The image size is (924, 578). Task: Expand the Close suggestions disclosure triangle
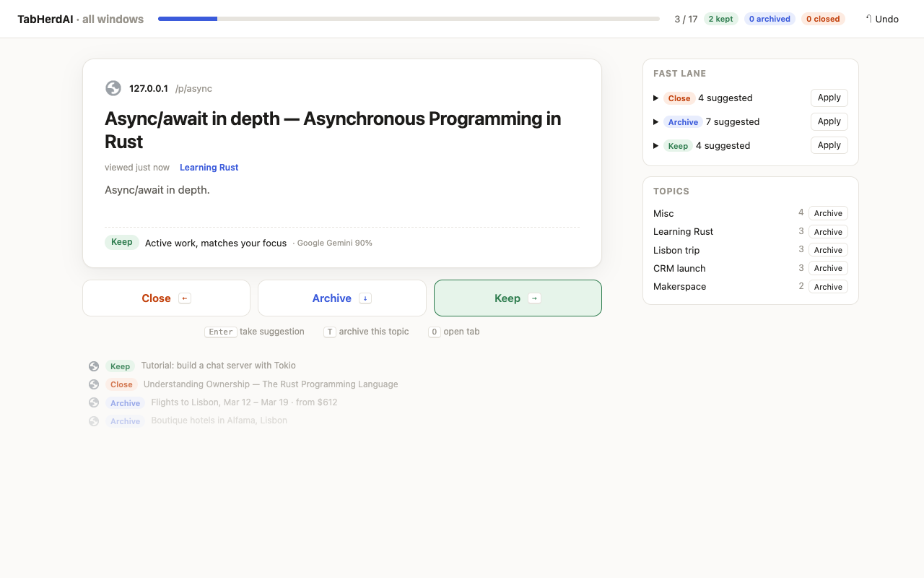coord(656,98)
